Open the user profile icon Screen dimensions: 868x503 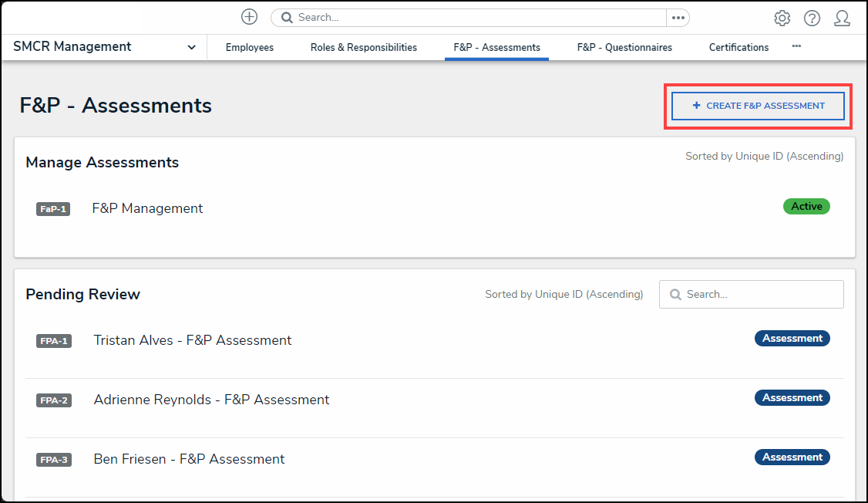[x=842, y=18]
